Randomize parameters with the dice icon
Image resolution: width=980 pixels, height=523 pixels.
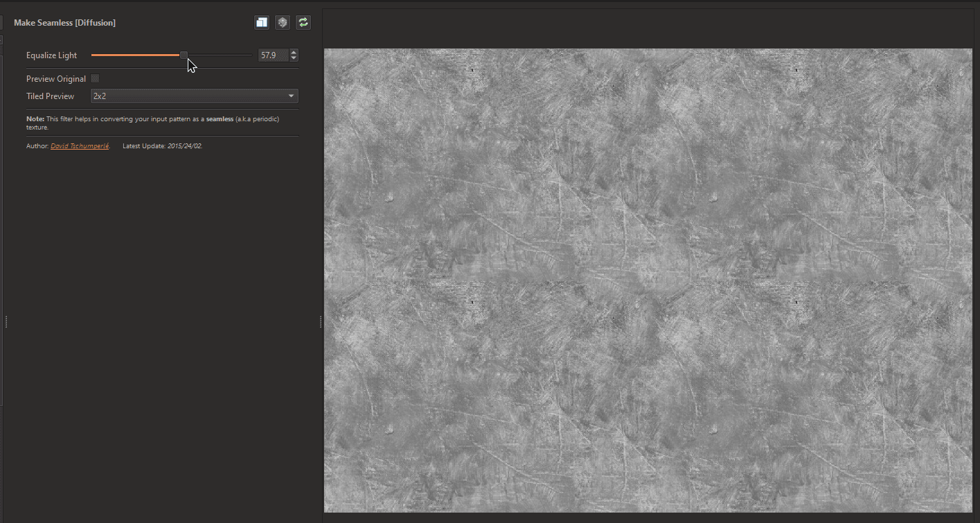[x=282, y=23]
